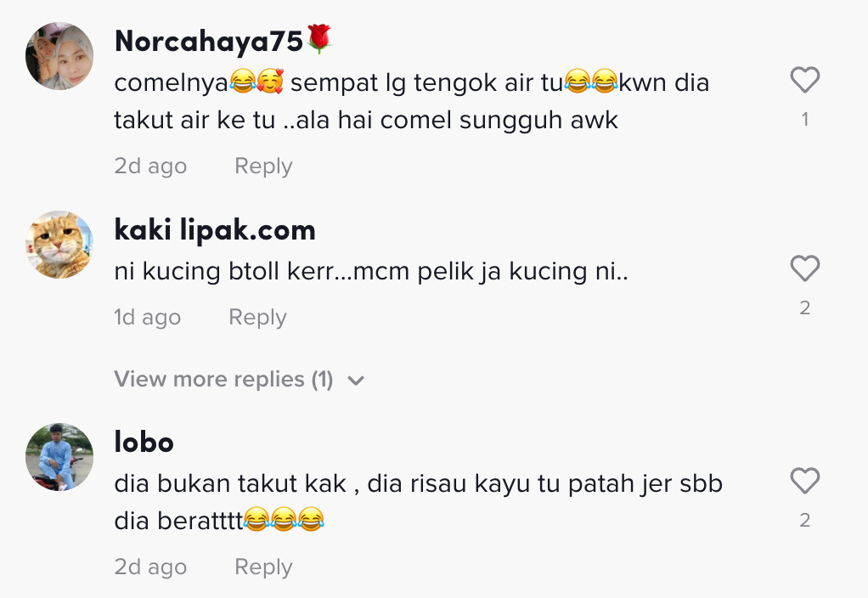
Task: Click the 2d ago timestamp under Norcahaya75's comment
Action: (150, 166)
